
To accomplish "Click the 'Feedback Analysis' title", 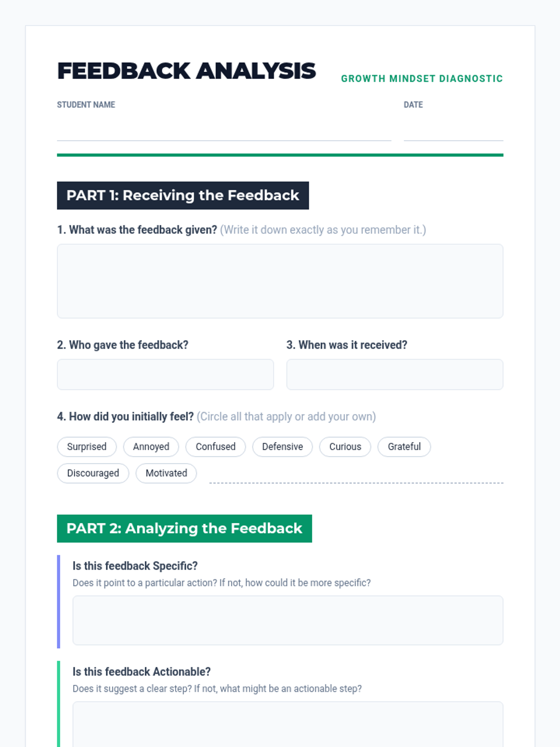I will pyautogui.click(x=187, y=71).
